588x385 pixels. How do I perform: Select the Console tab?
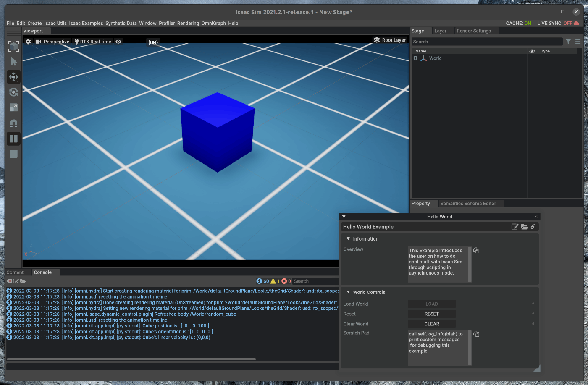(43, 272)
